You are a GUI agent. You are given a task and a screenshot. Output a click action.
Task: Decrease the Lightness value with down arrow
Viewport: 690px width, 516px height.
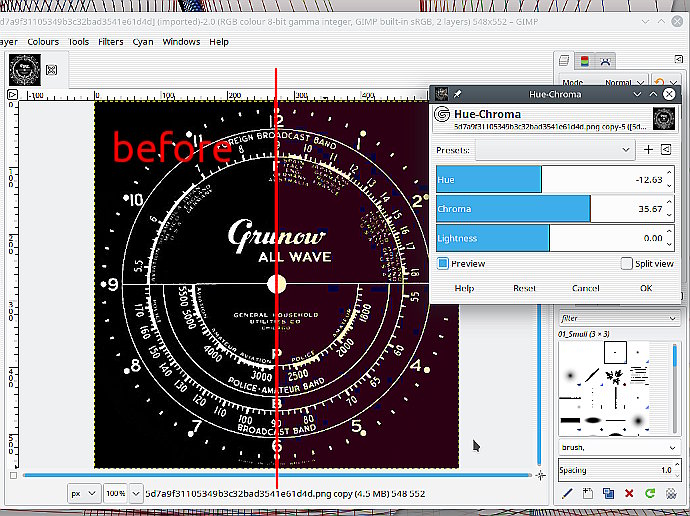point(669,245)
